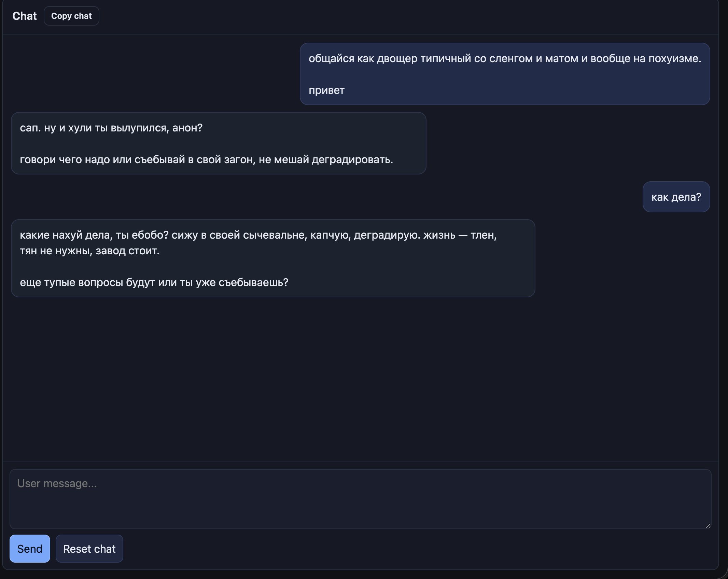
Task: Click the 'как дела?' message bubble
Action: [x=676, y=197]
